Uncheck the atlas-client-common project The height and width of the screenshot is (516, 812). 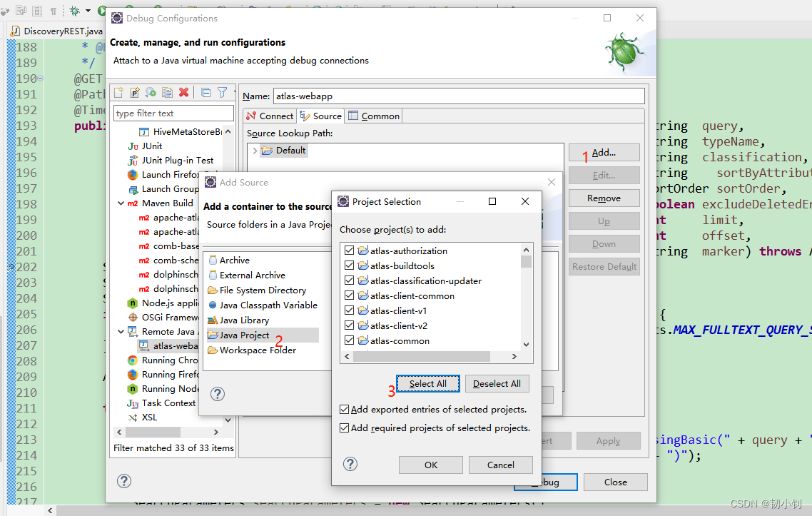[x=349, y=295]
